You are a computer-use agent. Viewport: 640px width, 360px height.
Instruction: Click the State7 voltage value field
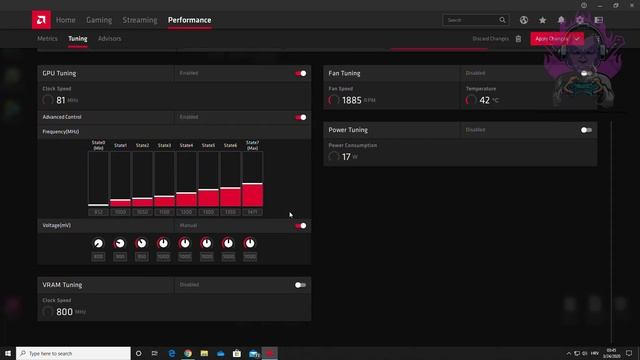click(250, 256)
